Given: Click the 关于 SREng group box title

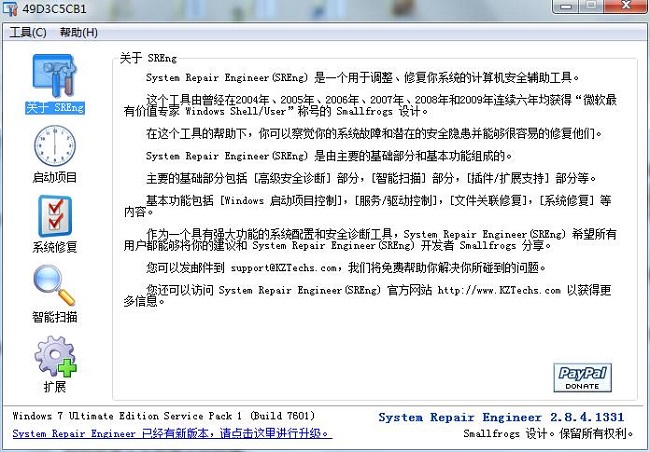Looking at the screenshot, I should tap(148, 58).
